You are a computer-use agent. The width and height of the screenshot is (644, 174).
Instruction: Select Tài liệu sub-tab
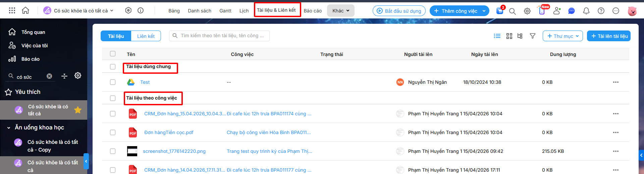(x=116, y=36)
